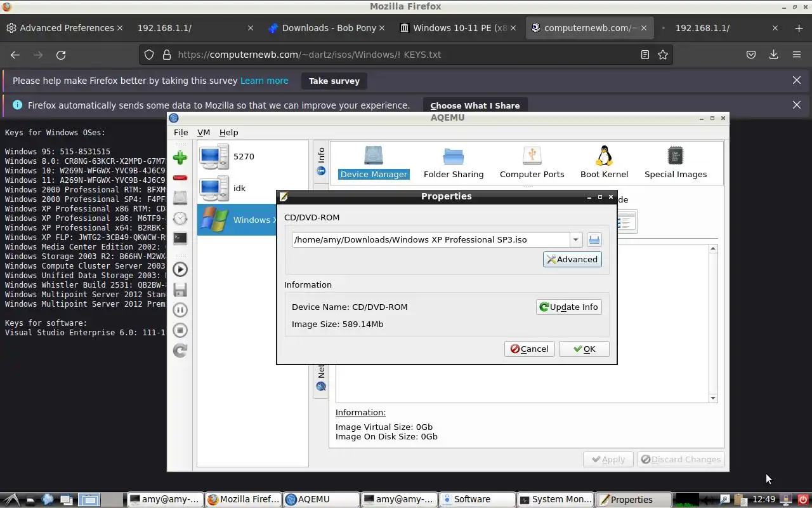Click the Advanced button in Properties

click(572, 259)
